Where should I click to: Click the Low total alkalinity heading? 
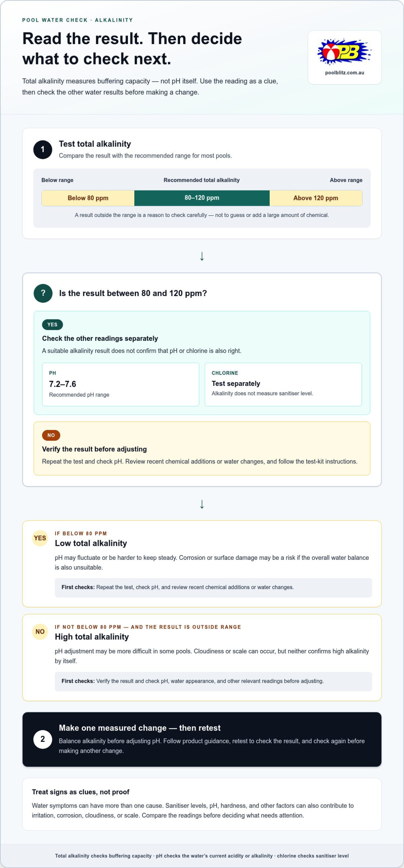(x=91, y=543)
